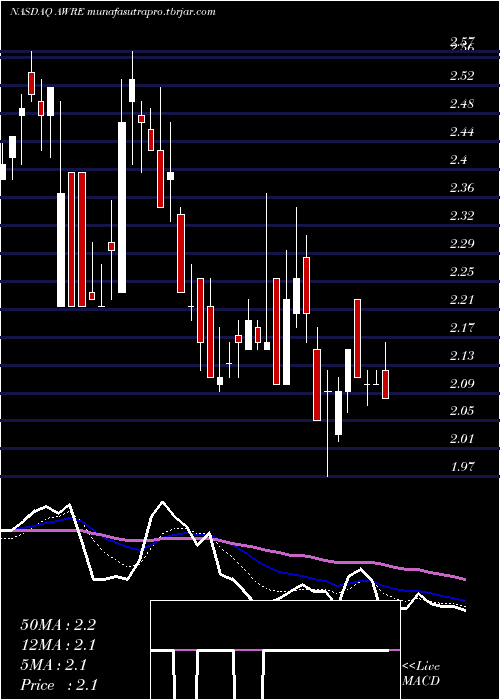
Task: Click the 12MA : 2.1 reading
Action: click(x=58, y=645)
